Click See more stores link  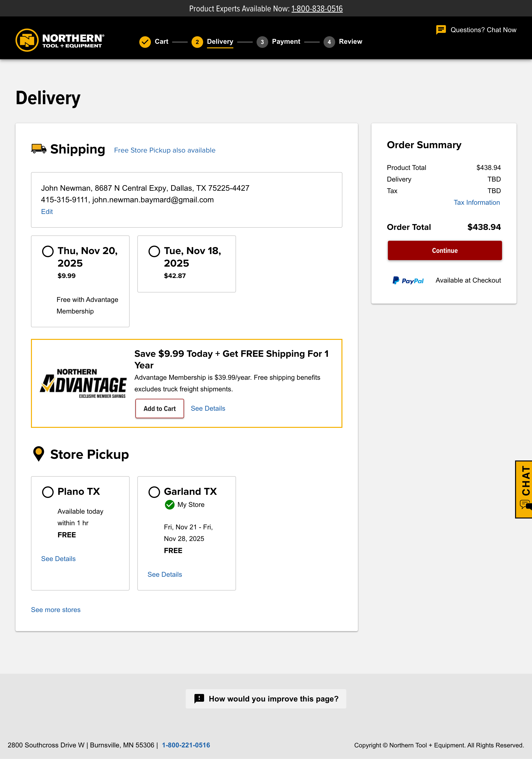click(56, 610)
